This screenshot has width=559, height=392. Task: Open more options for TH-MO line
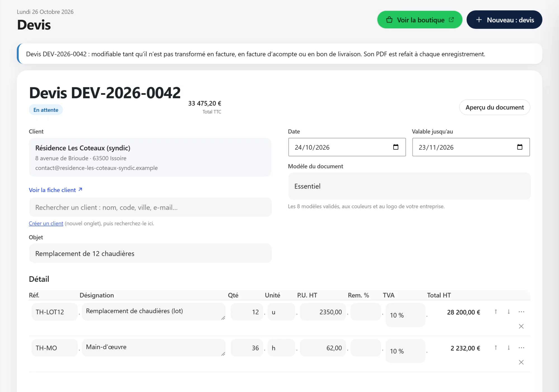[521, 348]
